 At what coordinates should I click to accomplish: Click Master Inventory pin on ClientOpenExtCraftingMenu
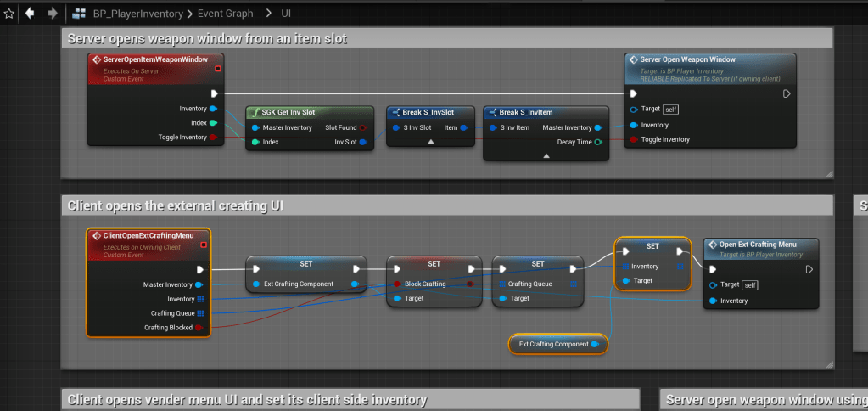(x=199, y=284)
